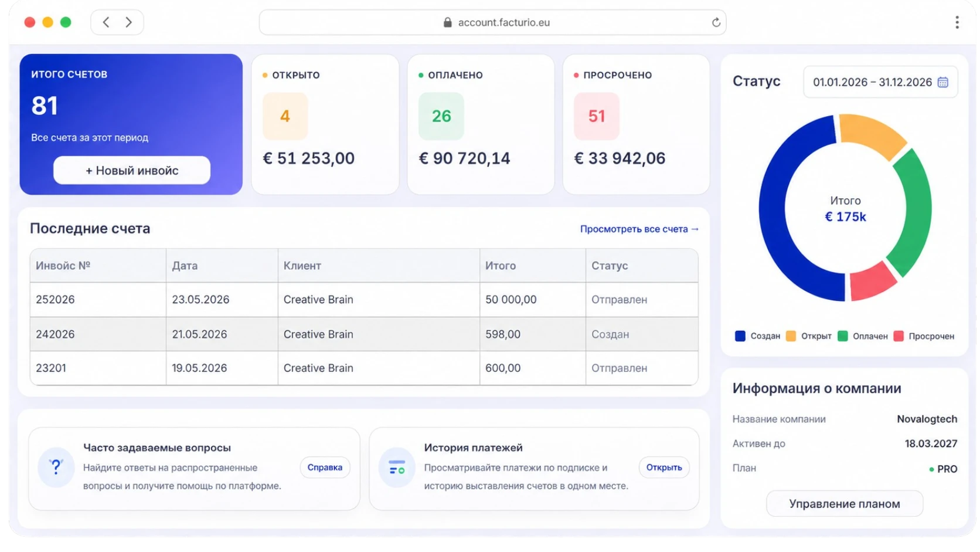Click the total amount € 51 253,00

click(309, 158)
